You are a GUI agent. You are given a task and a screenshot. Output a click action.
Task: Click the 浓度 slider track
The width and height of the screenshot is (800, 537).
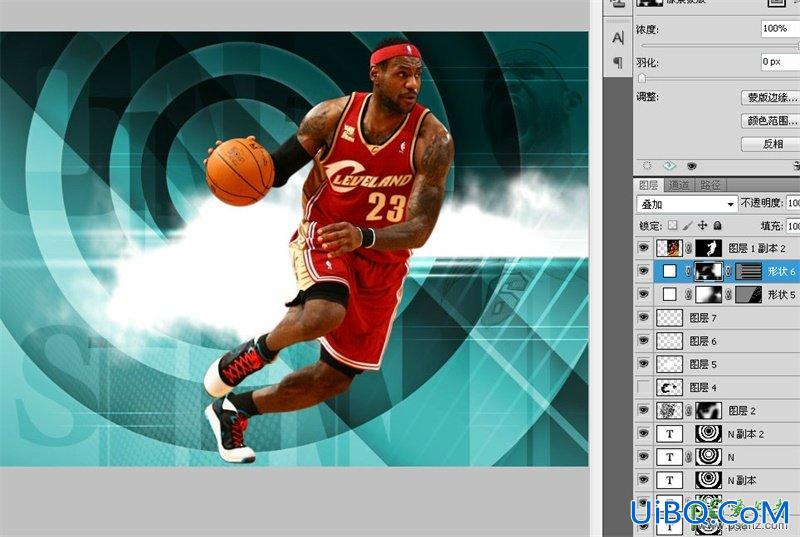719,46
